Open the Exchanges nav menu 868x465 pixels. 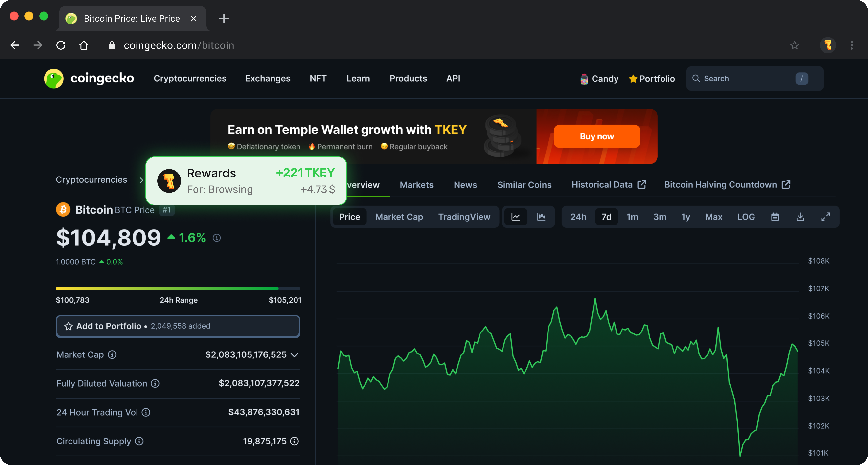tap(268, 79)
